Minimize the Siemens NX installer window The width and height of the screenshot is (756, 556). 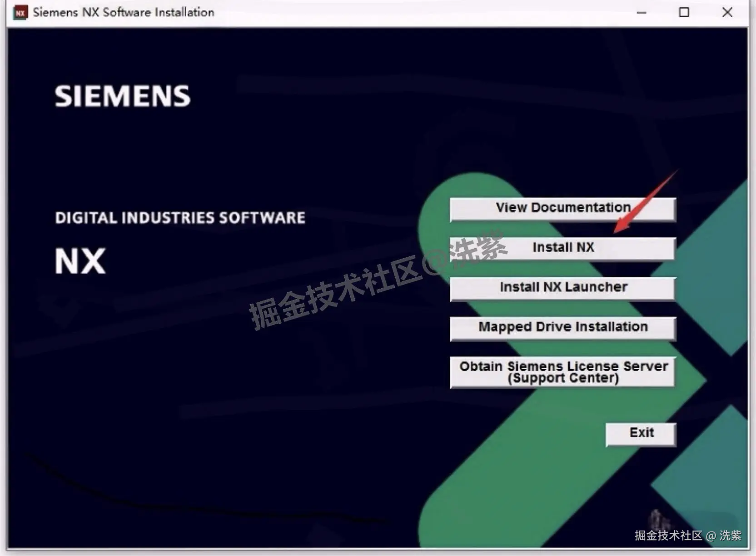pos(642,12)
